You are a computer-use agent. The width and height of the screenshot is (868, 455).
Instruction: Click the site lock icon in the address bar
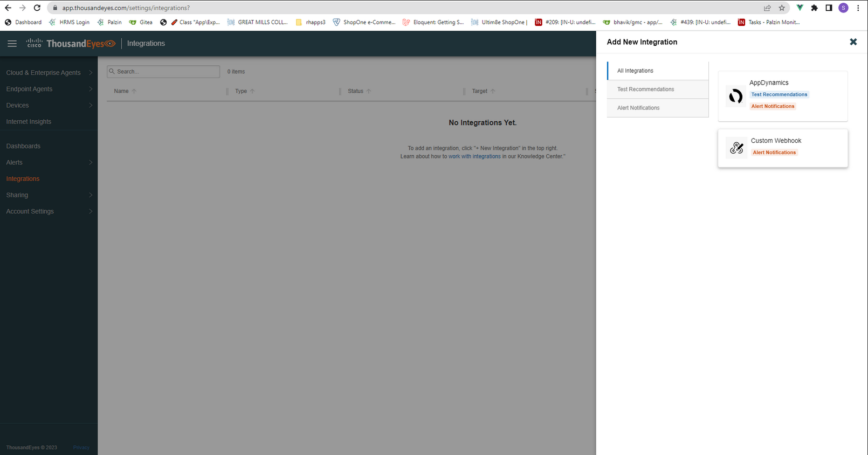pyautogui.click(x=55, y=8)
